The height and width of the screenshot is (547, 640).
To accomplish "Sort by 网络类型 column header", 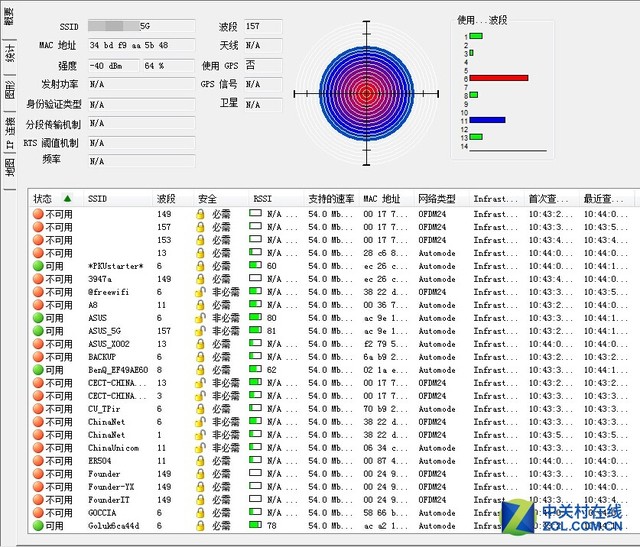I will pyautogui.click(x=442, y=199).
